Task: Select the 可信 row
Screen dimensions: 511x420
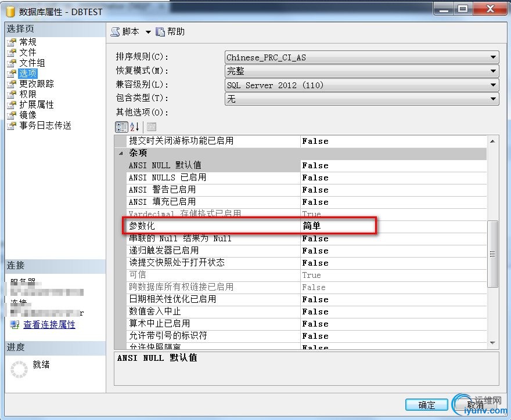Action: [307, 275]
